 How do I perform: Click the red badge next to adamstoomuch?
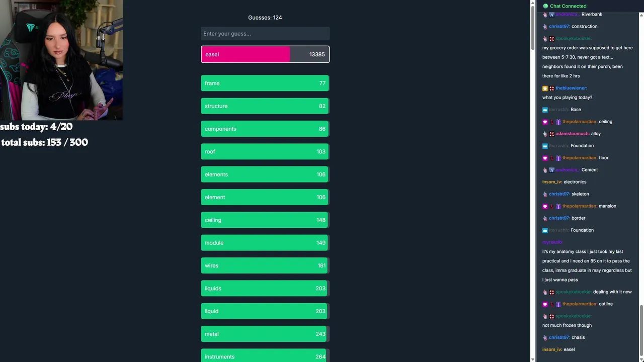click(x=551, y=134)
